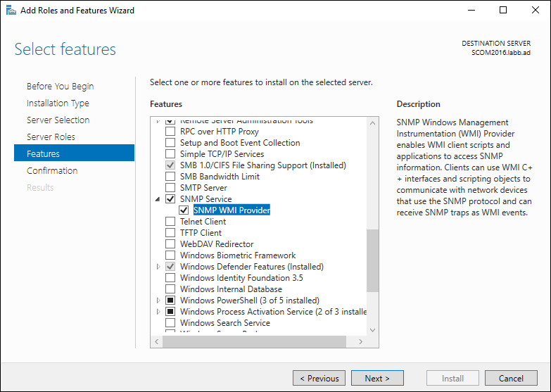
Task: Check Windows Identity Foundation 3.5 checkbox
Action: (x=170, y=278)
